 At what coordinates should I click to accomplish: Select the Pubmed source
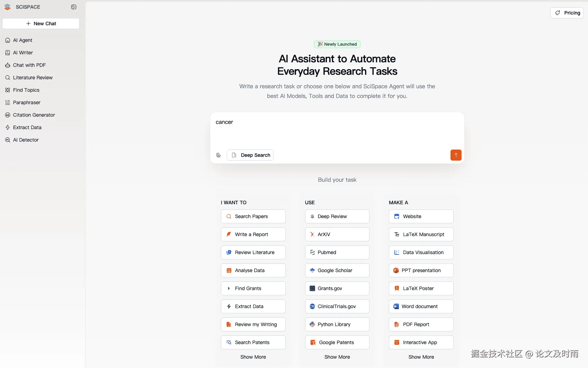click(x=337, y=252)
